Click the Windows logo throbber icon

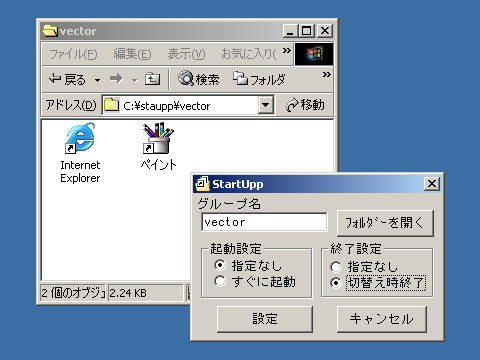[x=314, y=54]
